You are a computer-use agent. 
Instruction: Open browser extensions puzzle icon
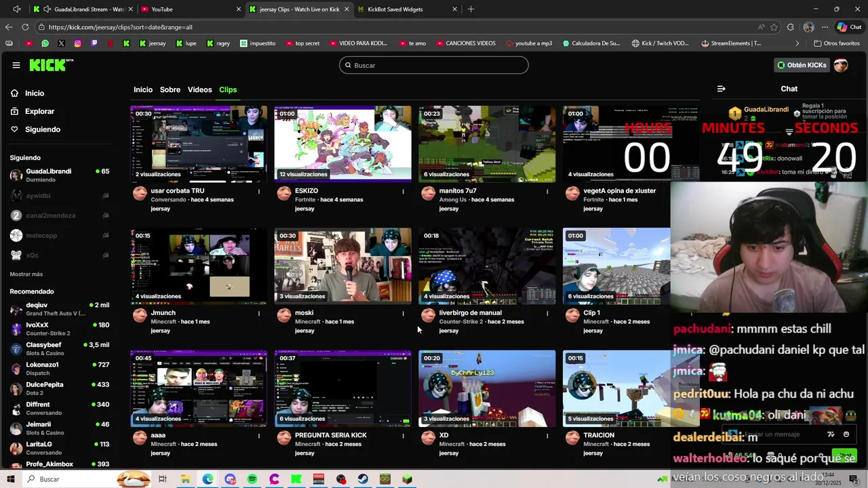pyautogui.click(x=791, y=27)
